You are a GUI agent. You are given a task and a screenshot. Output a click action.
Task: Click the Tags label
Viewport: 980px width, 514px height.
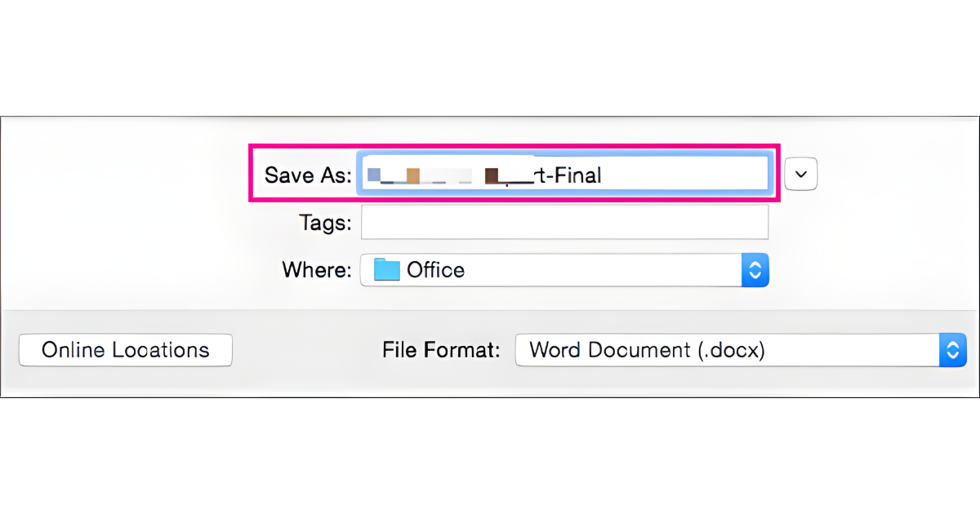326,222
